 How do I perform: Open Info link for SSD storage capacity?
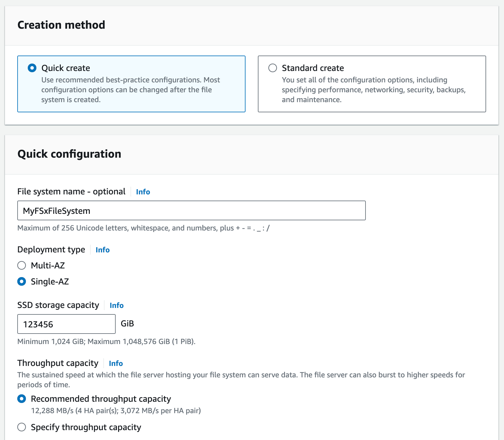pos(117,305)
